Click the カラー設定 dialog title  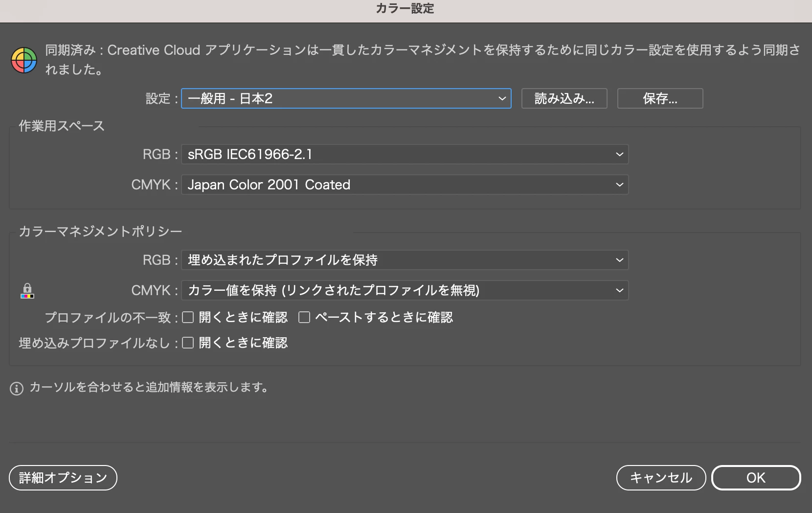click(x=405, y=8)
